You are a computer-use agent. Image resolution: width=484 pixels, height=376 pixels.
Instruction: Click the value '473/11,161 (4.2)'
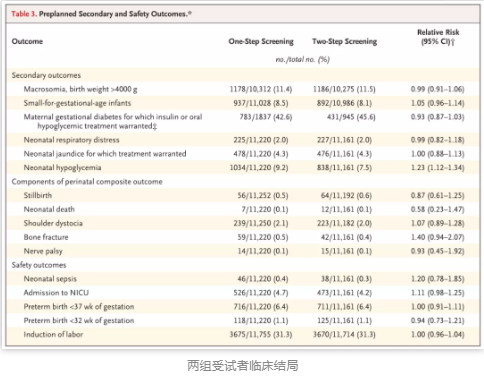pos(344,293)
